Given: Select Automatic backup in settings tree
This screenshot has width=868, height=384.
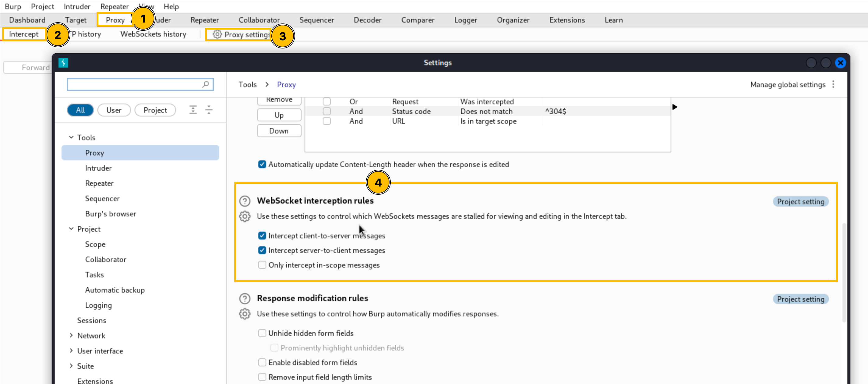Looking at the screenshot, I should click(x=115, y=290).
